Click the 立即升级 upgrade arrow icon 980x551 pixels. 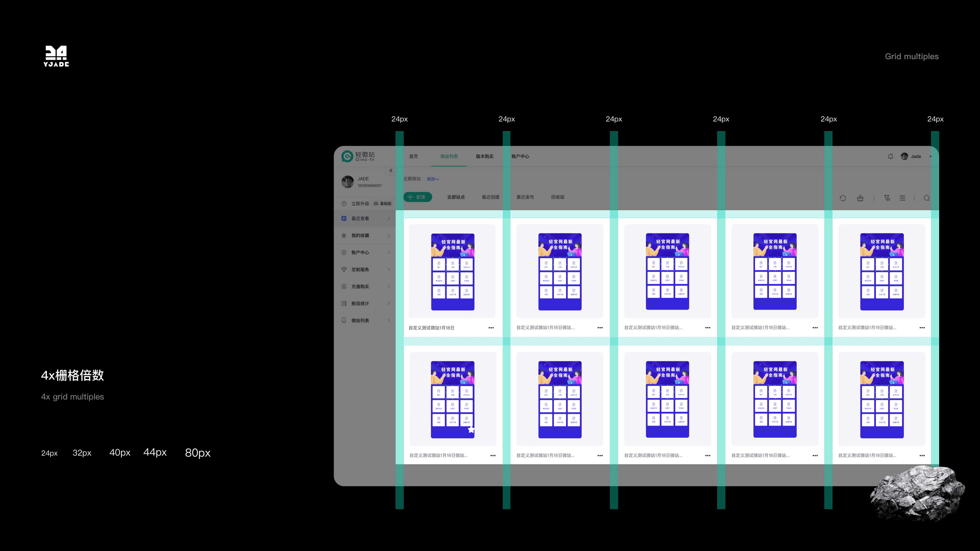(x=344, y=204)
